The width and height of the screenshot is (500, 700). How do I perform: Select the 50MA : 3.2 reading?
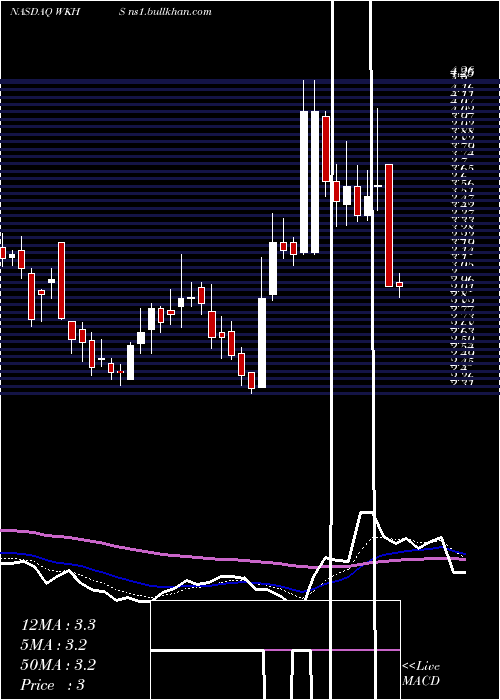pos(58,665)
